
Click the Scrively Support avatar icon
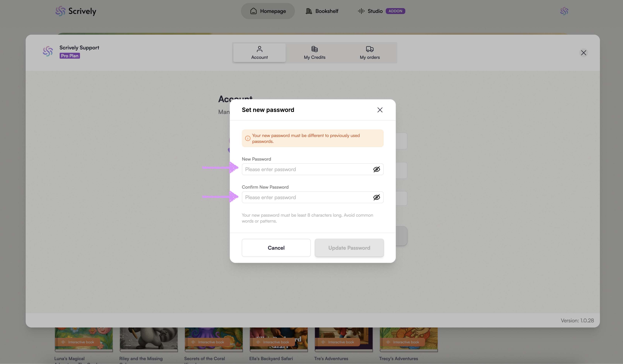pos(48,51)
